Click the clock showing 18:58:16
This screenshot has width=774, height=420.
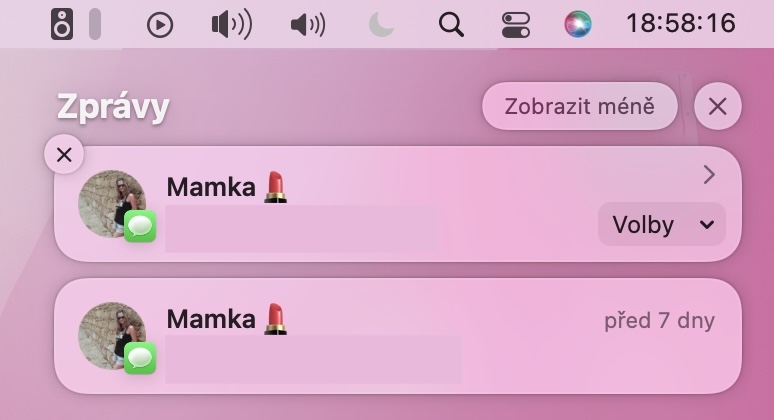pos(680,24)
